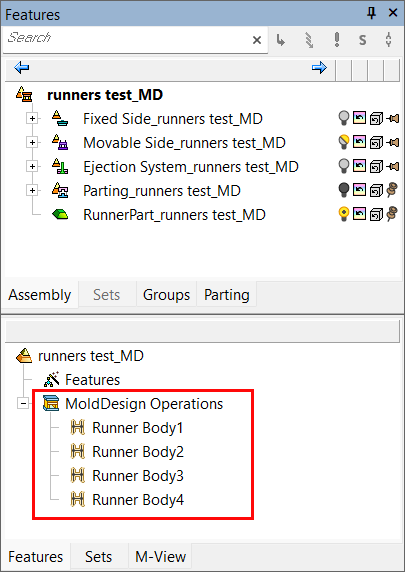Expand Fixed Side_runners test_MD node

coord(32,119)
